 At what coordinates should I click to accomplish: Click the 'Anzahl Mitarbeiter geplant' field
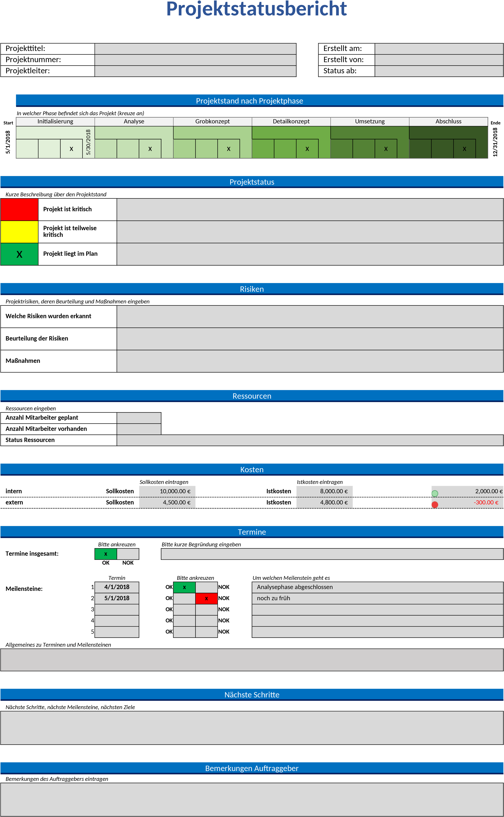coord(139,418)
